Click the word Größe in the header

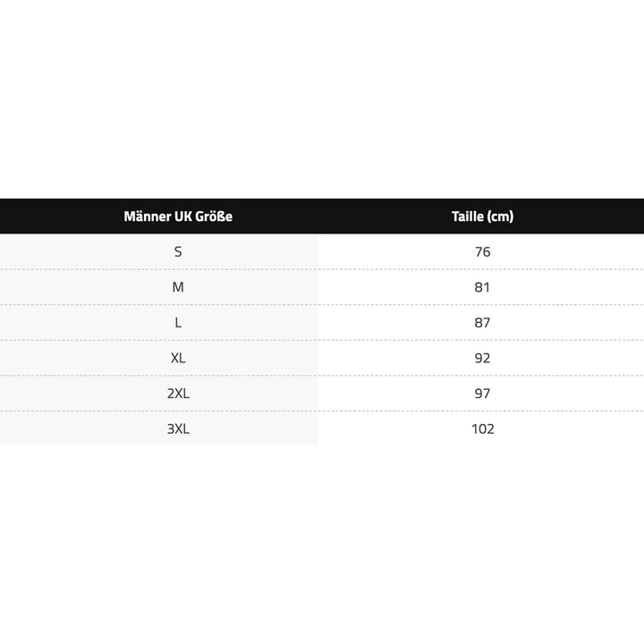pyautogui.click(x=213, y=216)
